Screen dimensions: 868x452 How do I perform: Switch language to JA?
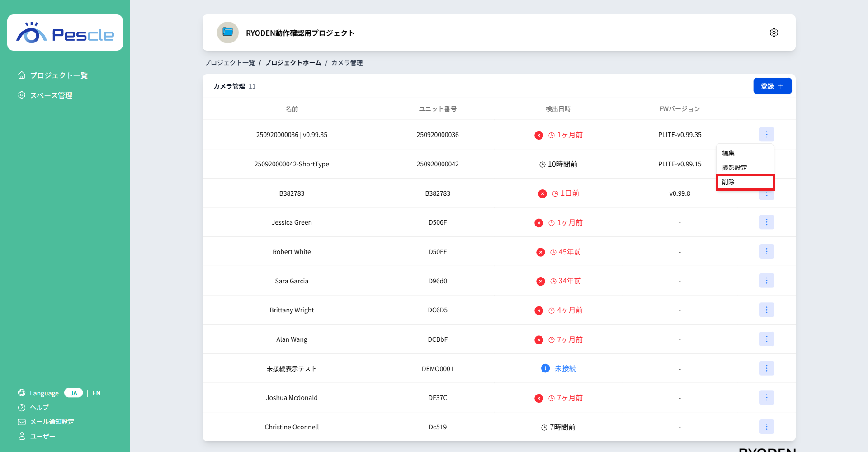point(73,393)
